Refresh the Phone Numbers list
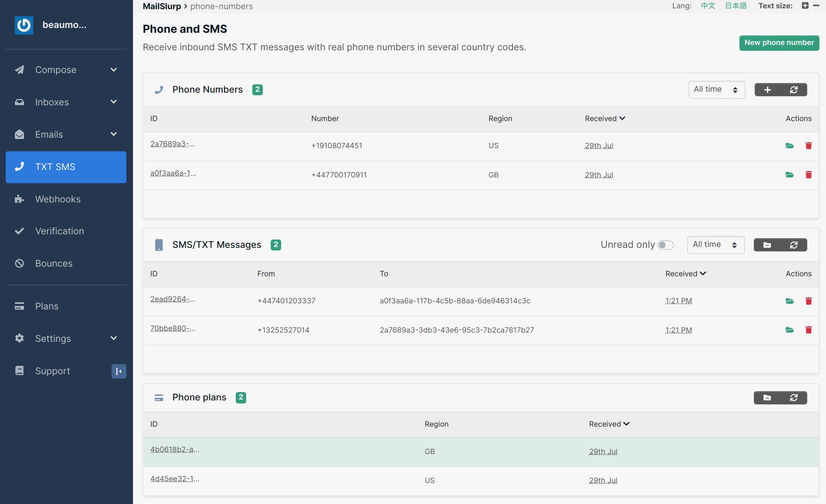The width and height of the screenshot is (826, 504). click(x=794, y=90)
